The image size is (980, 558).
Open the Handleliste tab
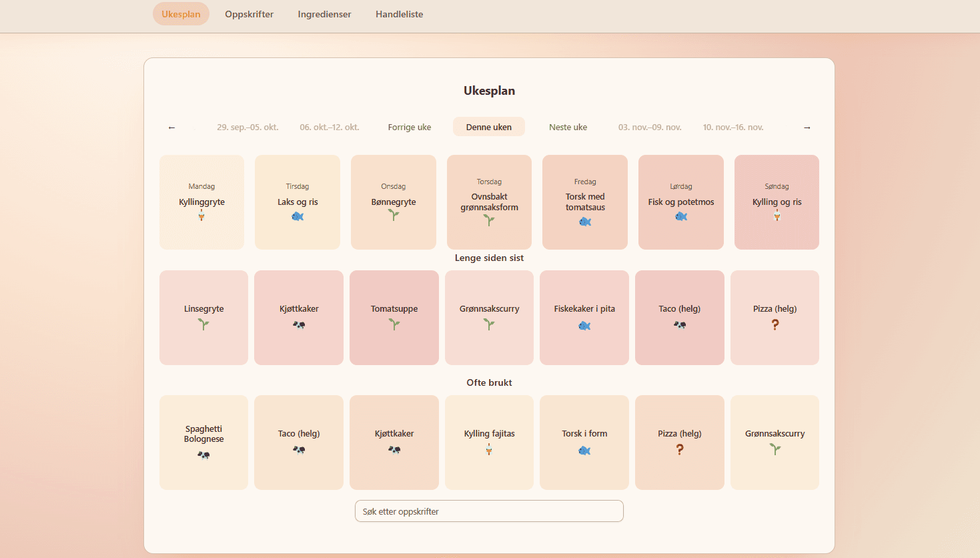[399, 13]
